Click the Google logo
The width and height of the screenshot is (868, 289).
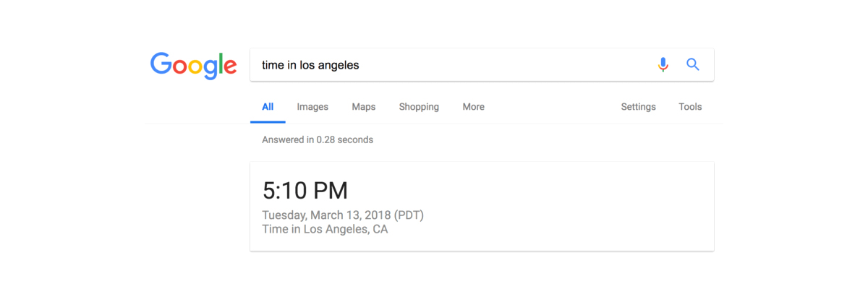point(193,65)
